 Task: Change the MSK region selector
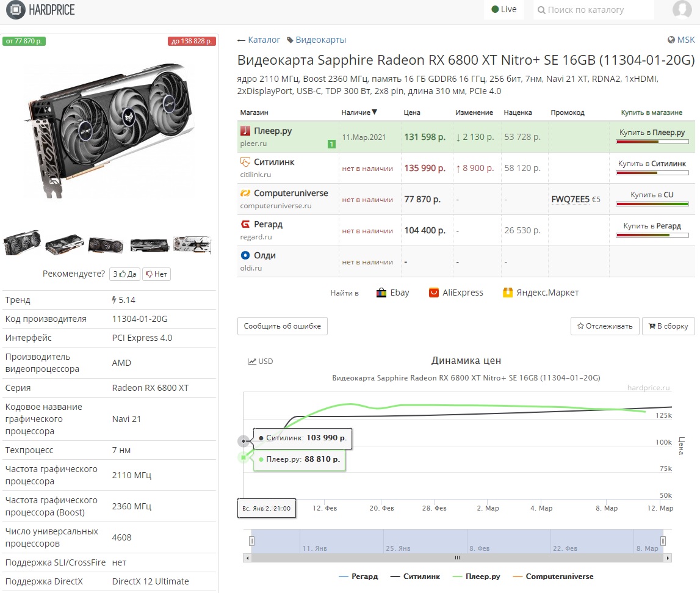pyautogui.click(x=681, y=40)
